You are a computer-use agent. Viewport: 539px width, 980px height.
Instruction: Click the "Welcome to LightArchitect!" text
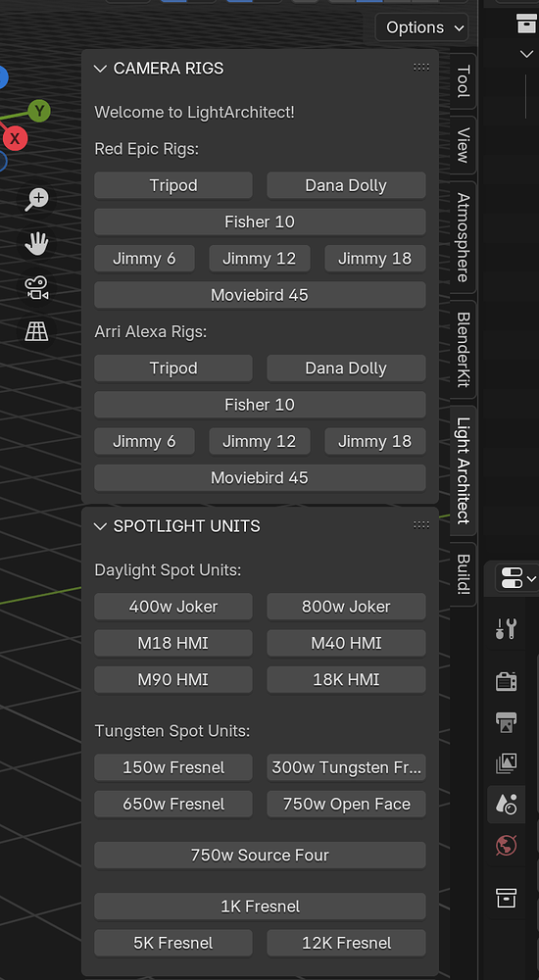point(194,113)
